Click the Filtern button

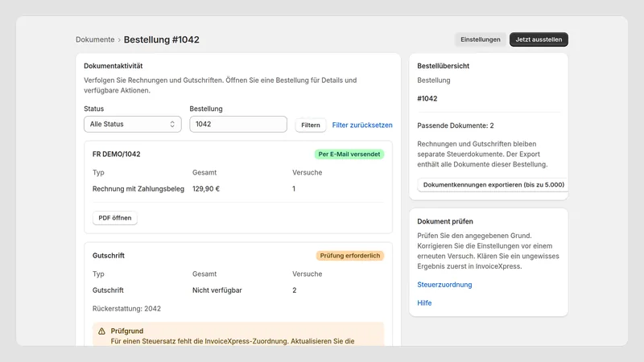pos(311,125)
